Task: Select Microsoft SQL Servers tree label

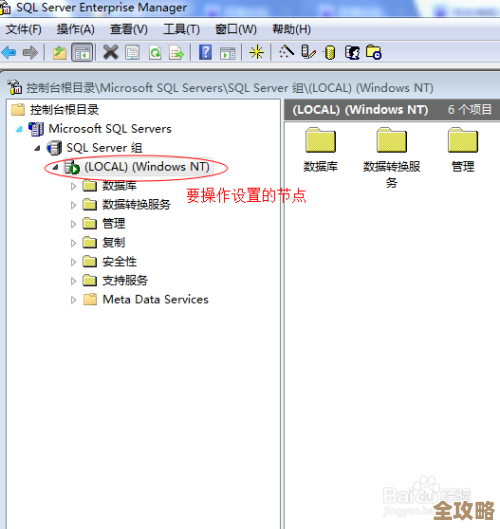Action: point(110,129)
